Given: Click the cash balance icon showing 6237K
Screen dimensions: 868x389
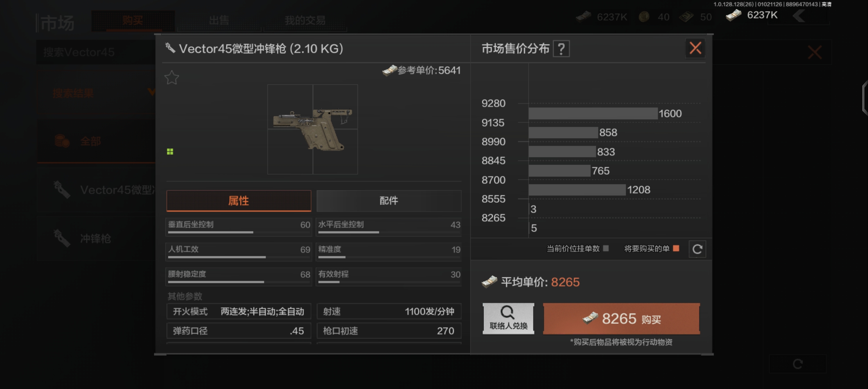Looking at the screenshot, I should click(x=734, y=15).
